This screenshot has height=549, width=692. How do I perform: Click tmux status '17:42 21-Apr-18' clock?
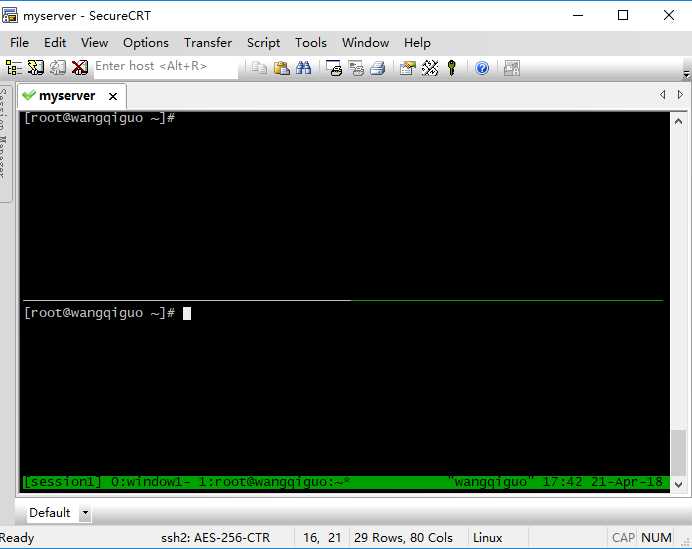coord(603,482)
